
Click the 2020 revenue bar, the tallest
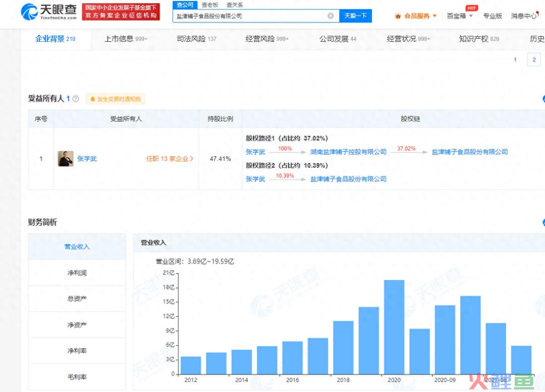pos(394,327)
